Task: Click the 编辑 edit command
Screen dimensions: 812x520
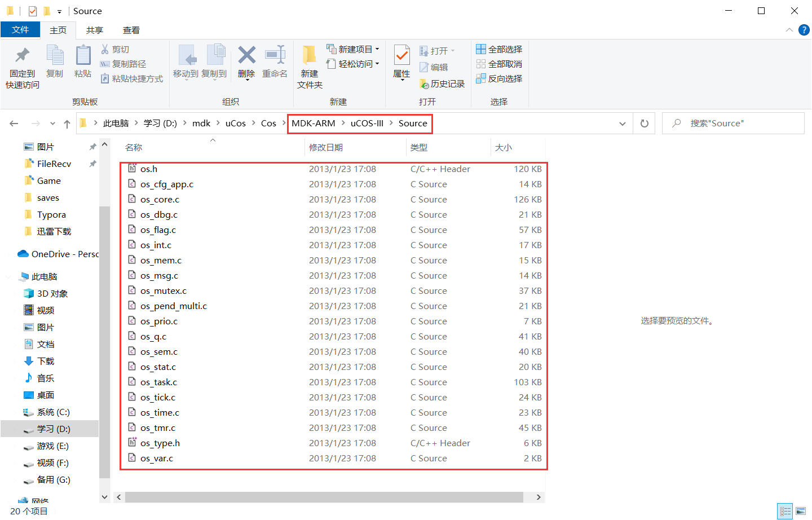Action: (x=434, y=67)
